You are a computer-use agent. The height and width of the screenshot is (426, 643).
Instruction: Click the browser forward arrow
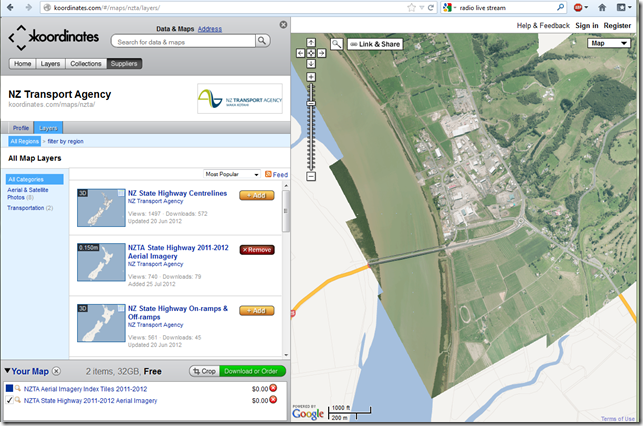[x=28, y=7]
